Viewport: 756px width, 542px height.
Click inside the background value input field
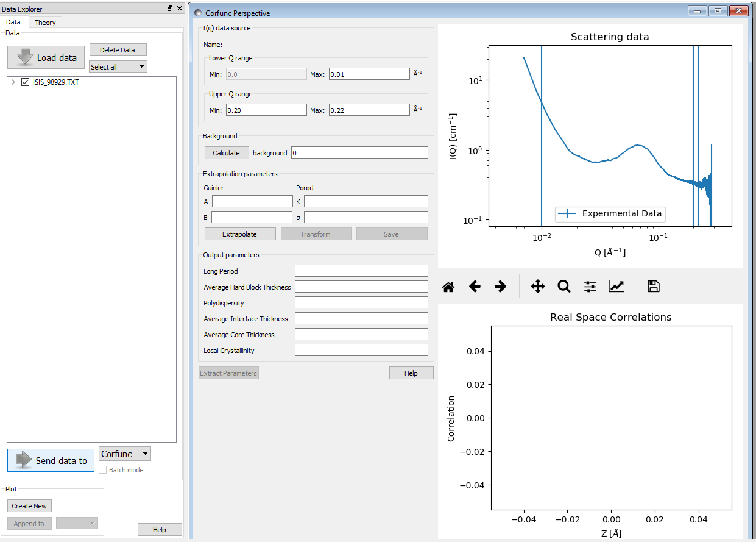359,152
